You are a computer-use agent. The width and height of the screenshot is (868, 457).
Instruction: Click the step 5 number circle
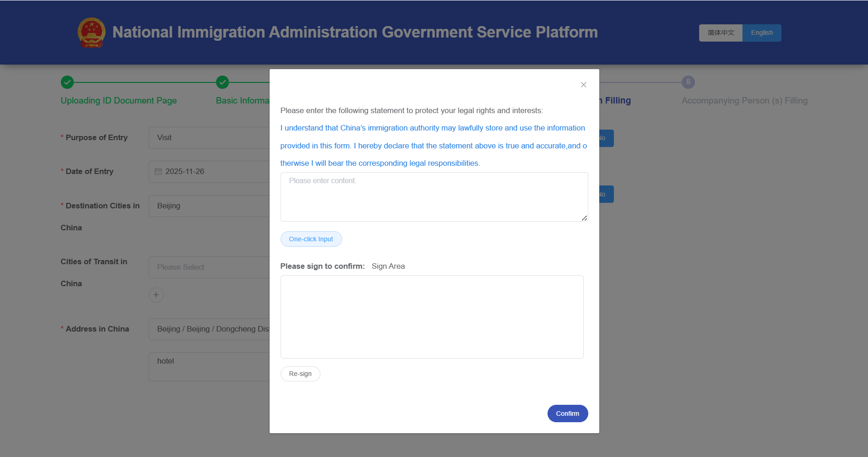[x=688, y=82]
